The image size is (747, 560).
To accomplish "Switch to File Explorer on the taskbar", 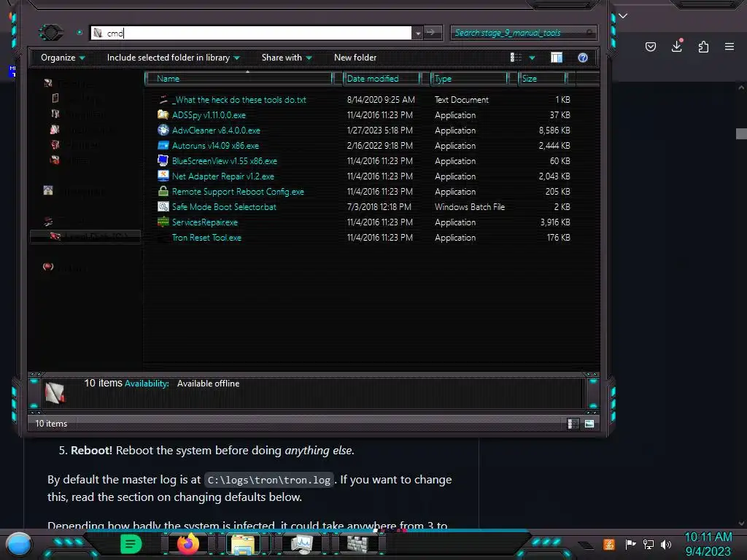I will coord(243,544).
